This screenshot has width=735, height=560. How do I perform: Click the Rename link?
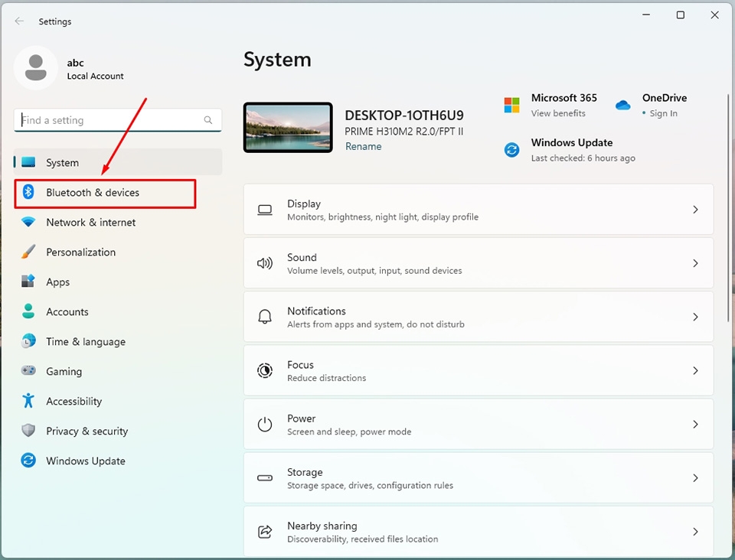(x=363, y=146)
